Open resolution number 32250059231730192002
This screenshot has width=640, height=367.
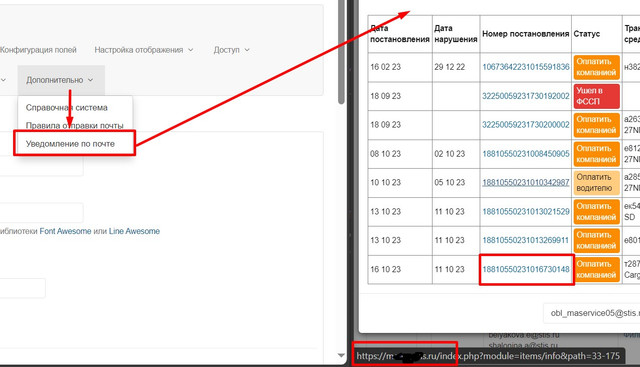(x=526, y=96)
